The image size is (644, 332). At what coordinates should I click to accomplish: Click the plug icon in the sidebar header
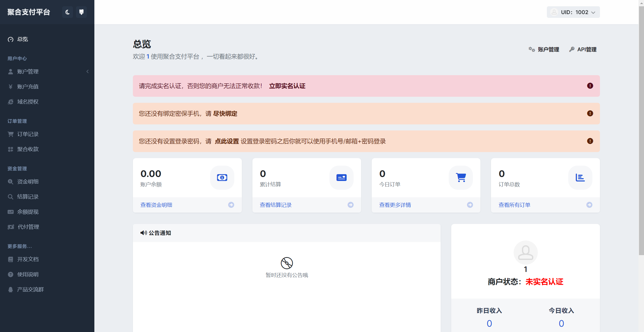[81, 12]
